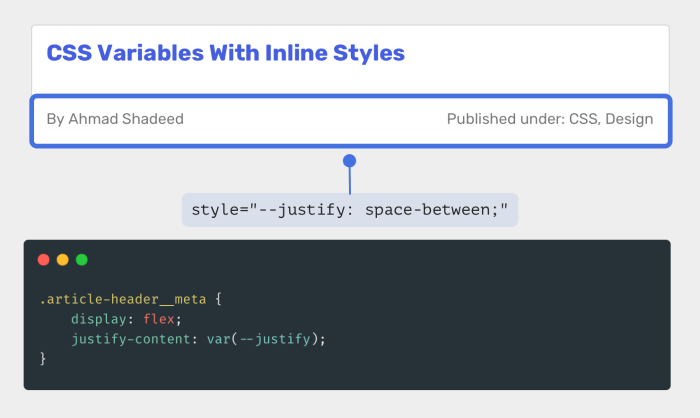700x418 pixels.
Task: Click the opening brace after article-header__meta
Action: coord(218,299)
